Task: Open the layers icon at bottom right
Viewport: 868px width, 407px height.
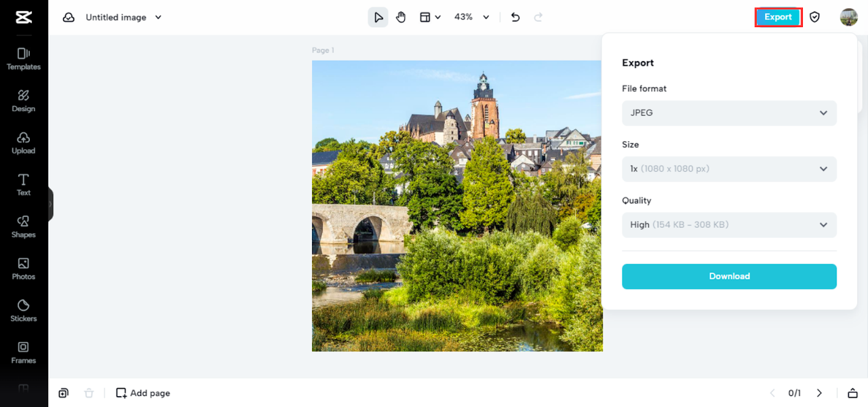Action: click(852, 393)
